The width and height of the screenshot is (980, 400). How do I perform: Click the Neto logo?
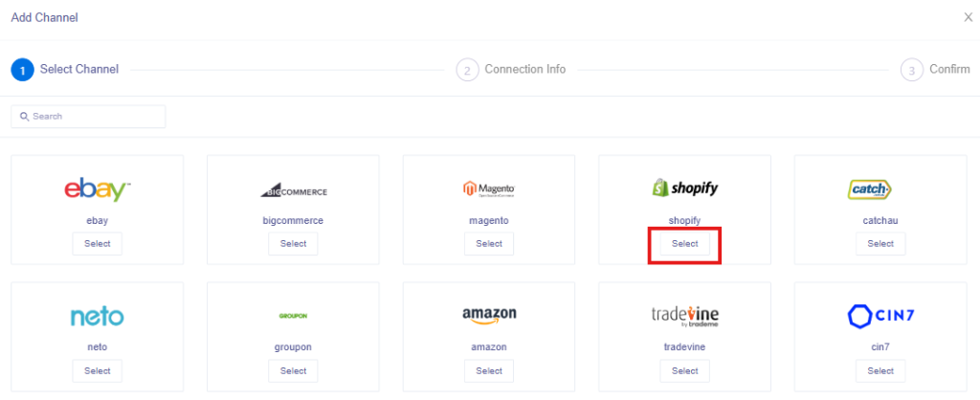pos(97,317)
